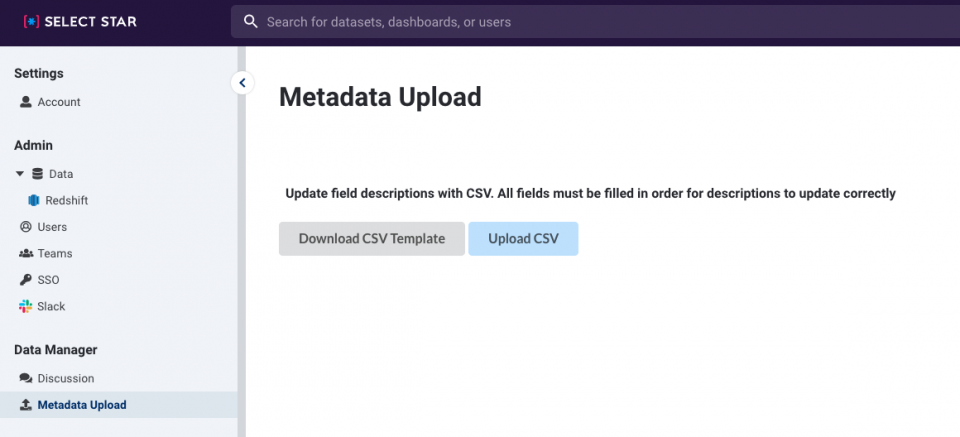The image size is (960, 437).
Task: Focus the datasets search field
Action: click(x=595, y=22)
